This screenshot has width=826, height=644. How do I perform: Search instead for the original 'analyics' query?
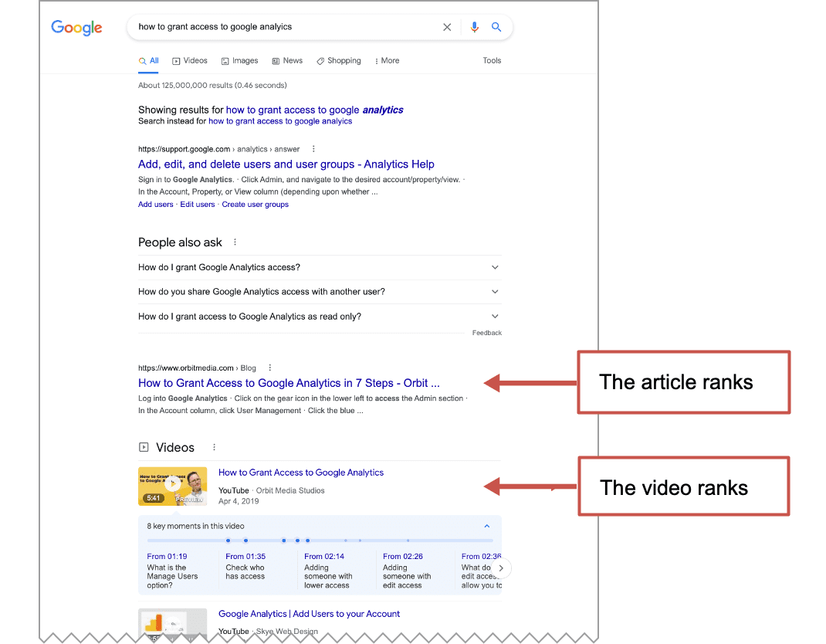pos(280,121)
